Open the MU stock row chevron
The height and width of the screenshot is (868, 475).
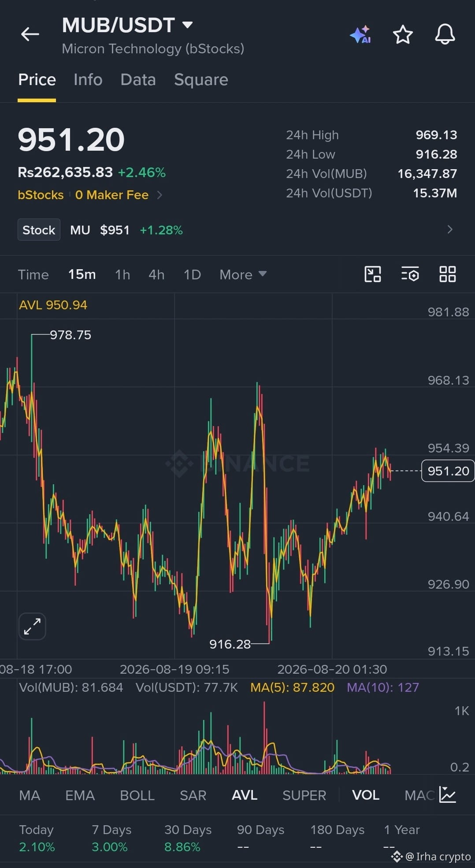point(449,229)
